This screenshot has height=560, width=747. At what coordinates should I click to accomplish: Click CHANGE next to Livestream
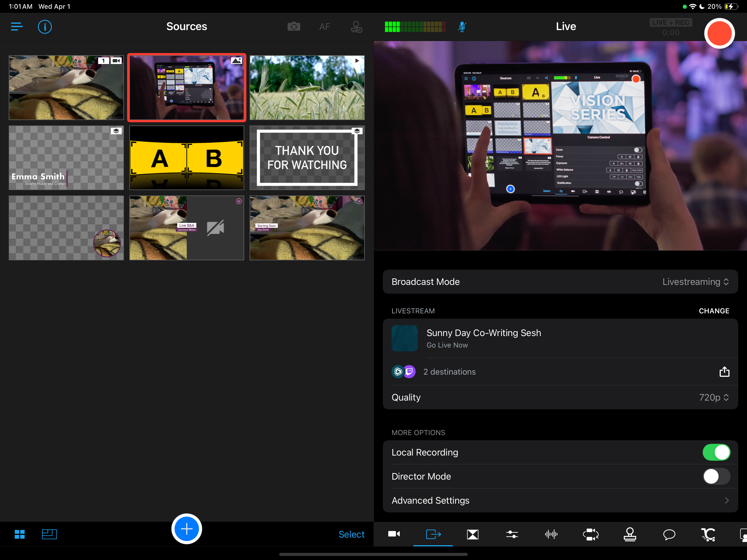714,311
